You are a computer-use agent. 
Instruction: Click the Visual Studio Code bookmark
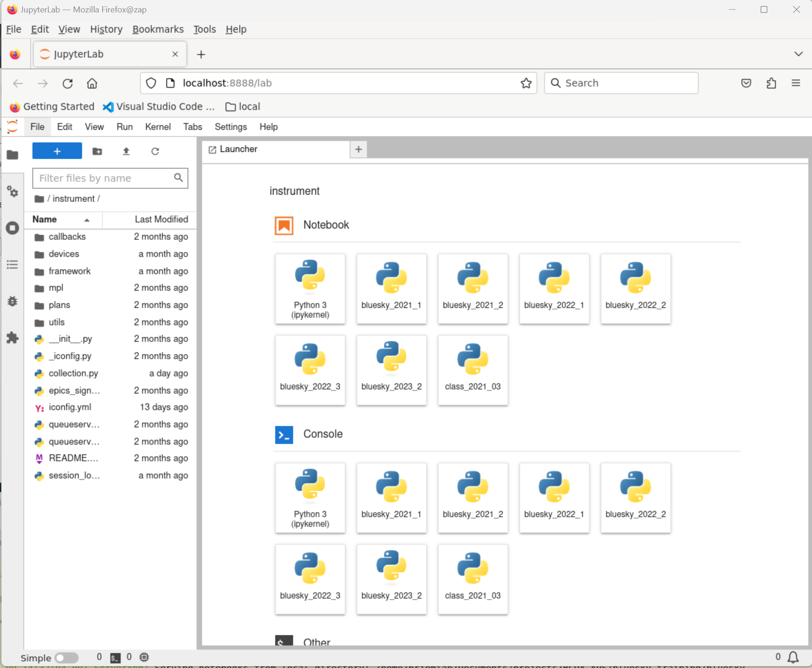(x=159, y=107)
